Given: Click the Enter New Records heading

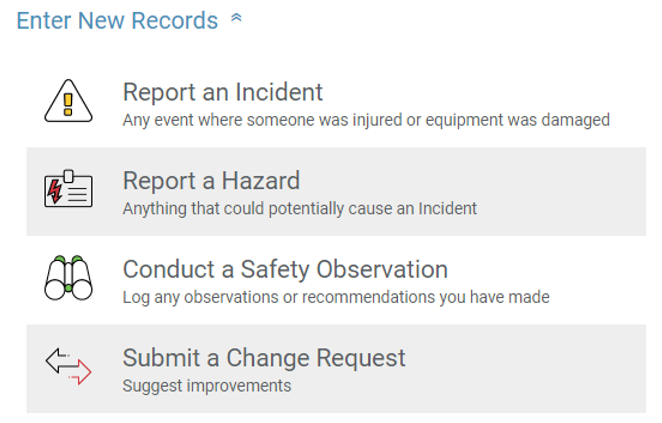Looking at the screenshot, I should 117,21.
